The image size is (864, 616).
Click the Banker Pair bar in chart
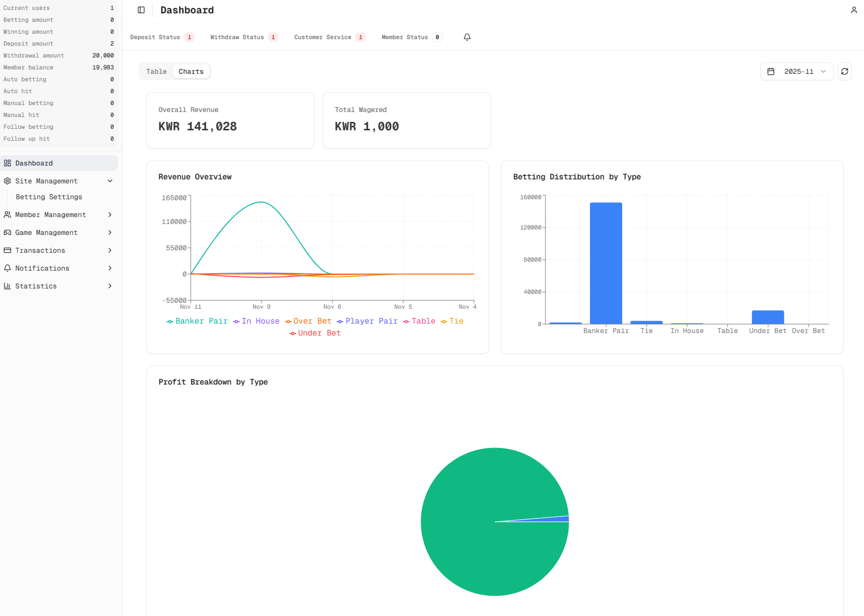[605, 263]
